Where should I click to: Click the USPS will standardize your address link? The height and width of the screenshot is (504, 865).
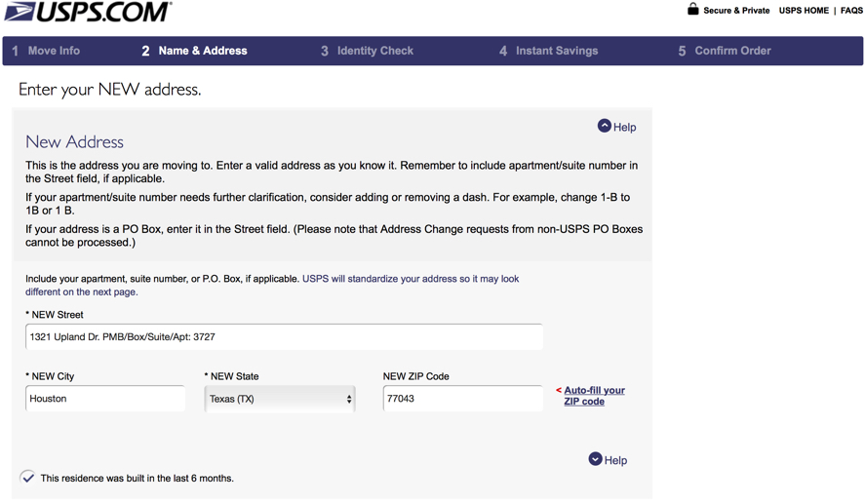click(x=272, y=285)
